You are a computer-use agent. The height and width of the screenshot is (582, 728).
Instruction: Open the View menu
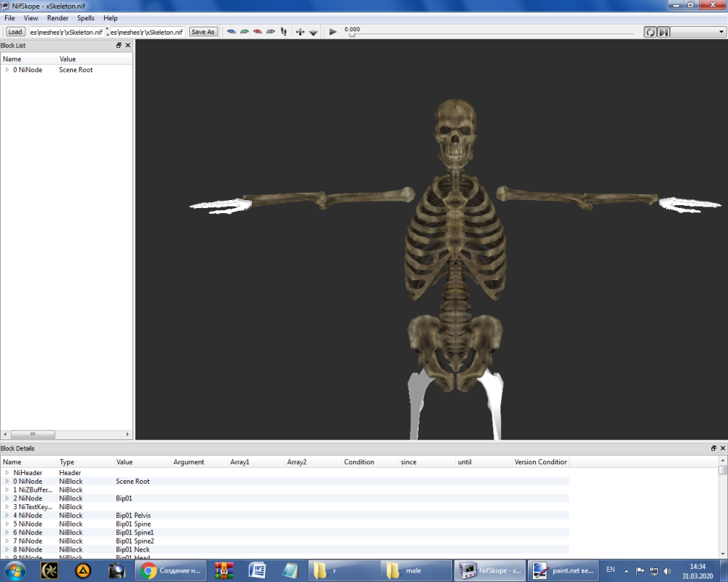tap(31, 18)
